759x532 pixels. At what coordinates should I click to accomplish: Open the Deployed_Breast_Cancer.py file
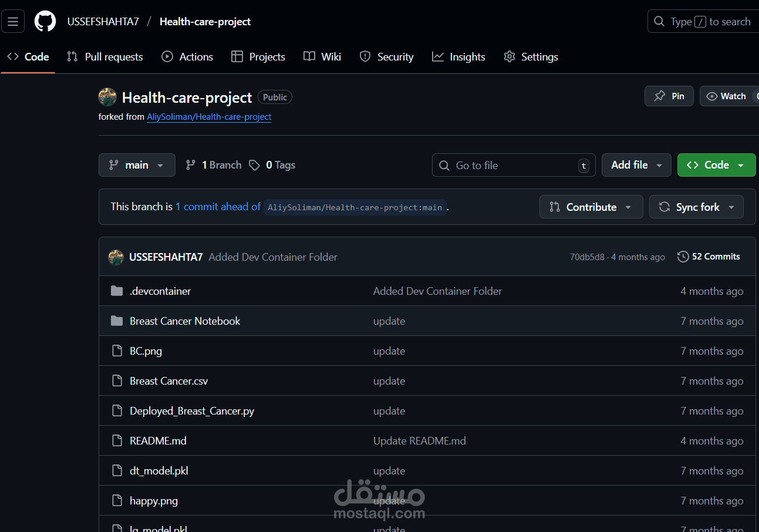[x=192, y=411]
